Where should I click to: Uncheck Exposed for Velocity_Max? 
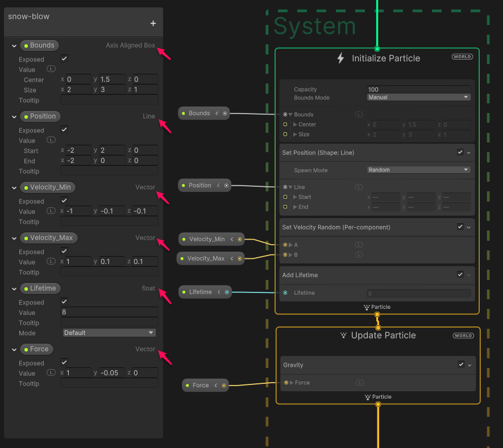64,251
